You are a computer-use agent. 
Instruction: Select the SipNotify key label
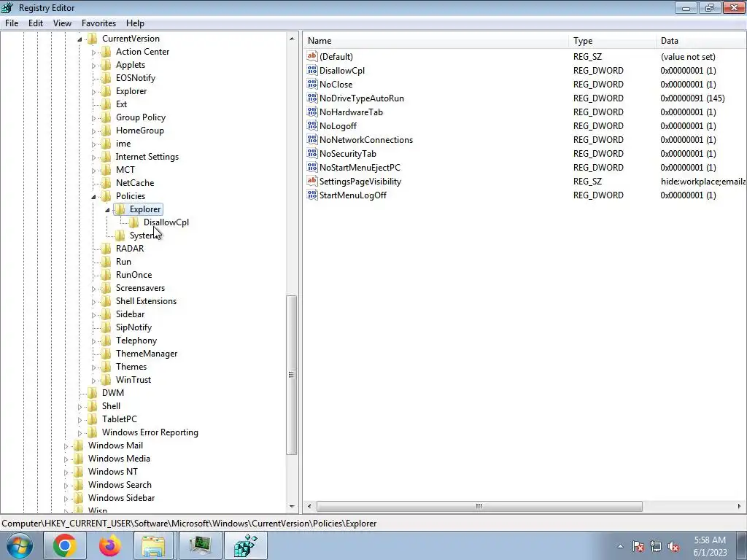click(134, 327)
